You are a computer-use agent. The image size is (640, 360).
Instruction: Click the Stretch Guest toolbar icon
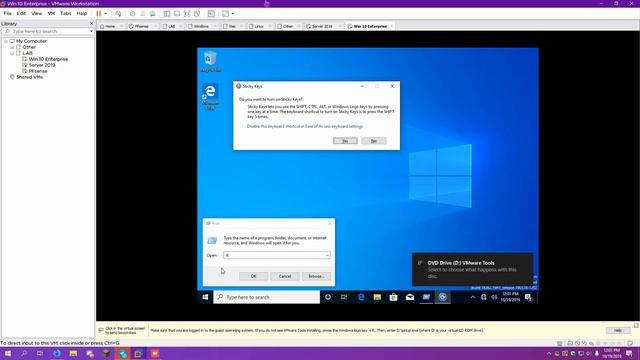(225, 13)
